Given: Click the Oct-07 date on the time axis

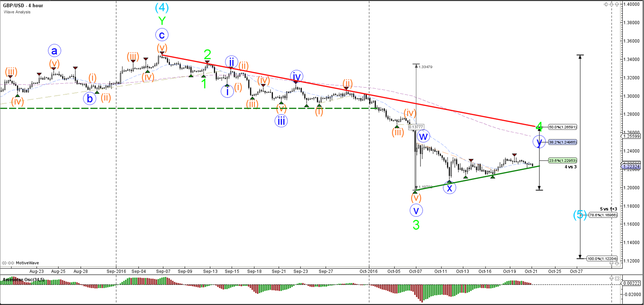Looking at the screenshot, I should click(x=416, y=271).
